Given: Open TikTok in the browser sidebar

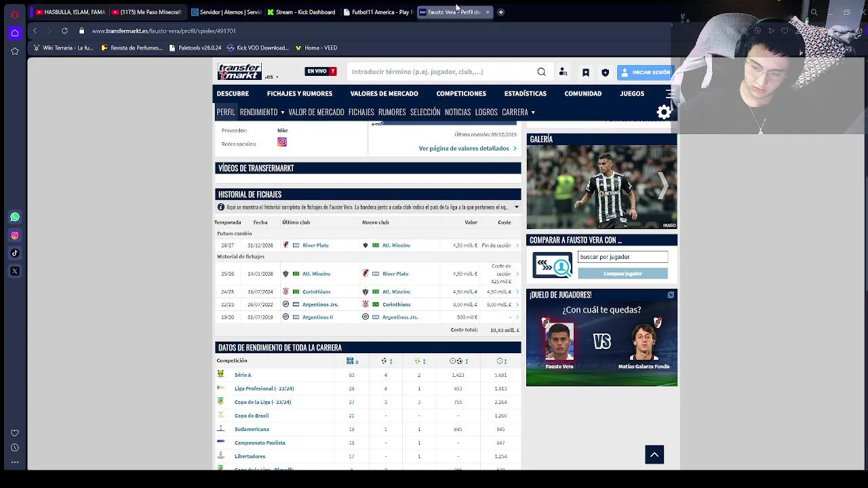Looking at the screenshot, I should [x=15, y=253].
